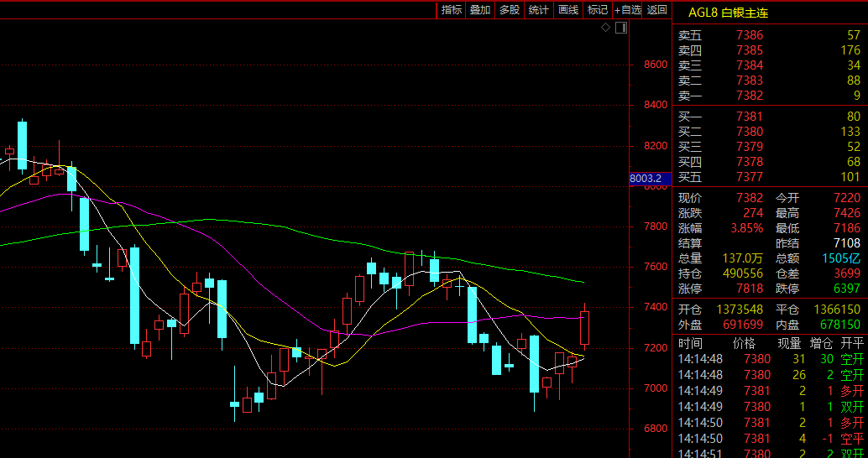Click the 开平 column header

coord(851,344)
